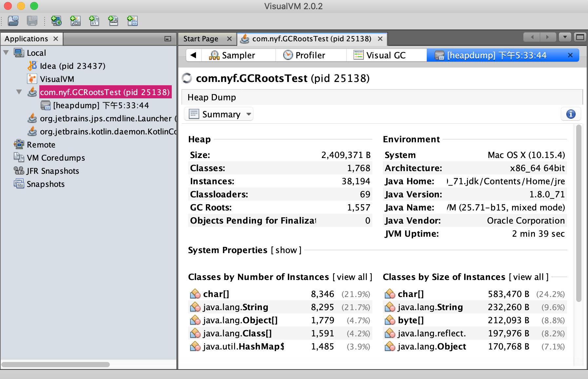588x379 pixels.
Task: Click the Load file toolbar icon
Action: tap(13, 21)
